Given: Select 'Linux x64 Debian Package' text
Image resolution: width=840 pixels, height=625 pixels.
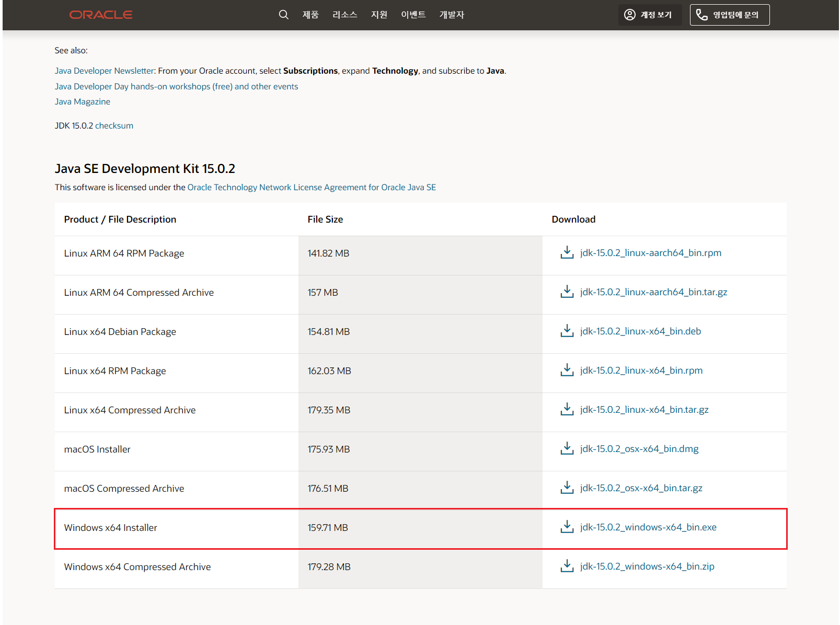Looking at the screenshot, I should coord(120,331).
